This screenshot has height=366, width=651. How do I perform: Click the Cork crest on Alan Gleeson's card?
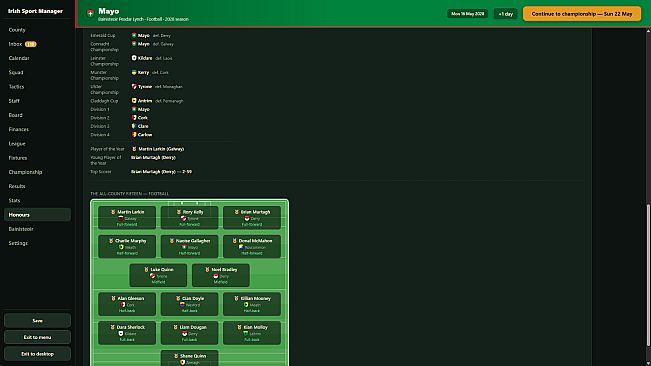pos(122,305)
